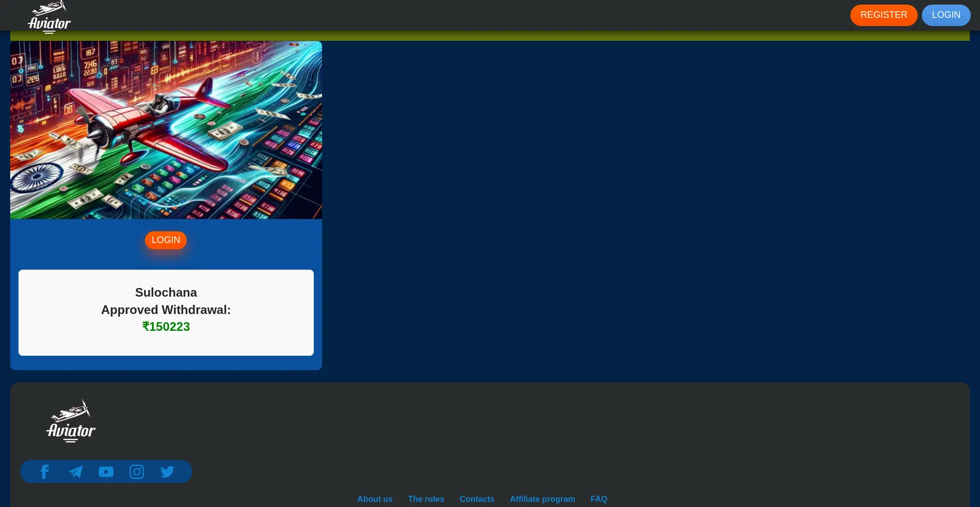This screenshot has height=507, width=980.
Task: Click the name Sulochana in the withdrawal card
Action: pyautogui.click(x=166, y=293)
